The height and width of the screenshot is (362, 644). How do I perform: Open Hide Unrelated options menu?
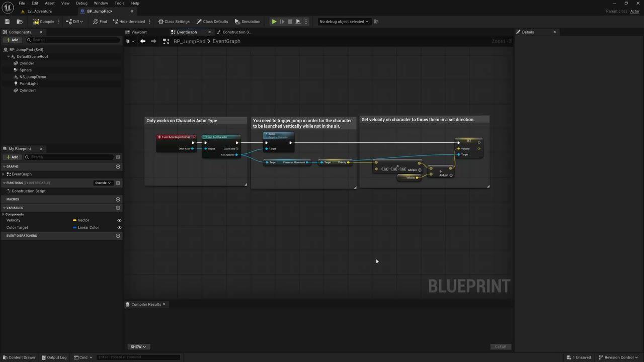pos(150,22)
